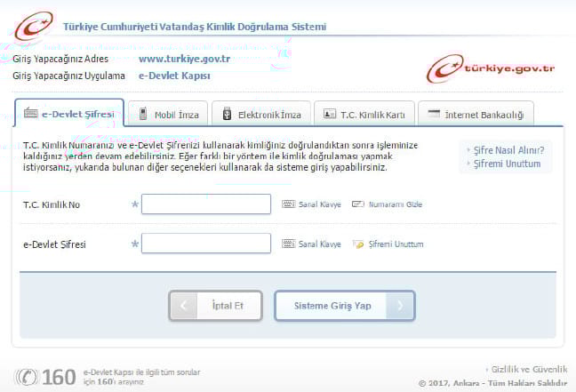The height and width of the screenshot is (392, 576).
Task: Click the keyboard icon next to T.C. Kimlik No
Action: coord(288,204)
